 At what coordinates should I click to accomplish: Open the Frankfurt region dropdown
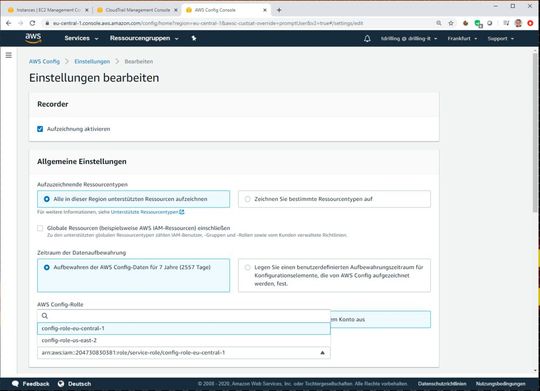coord(462,39)
